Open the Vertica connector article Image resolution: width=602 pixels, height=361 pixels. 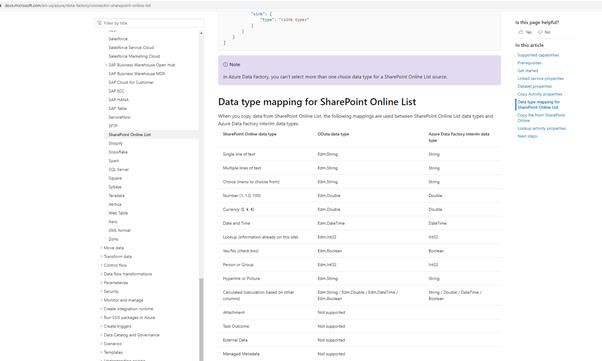(115, 204)
